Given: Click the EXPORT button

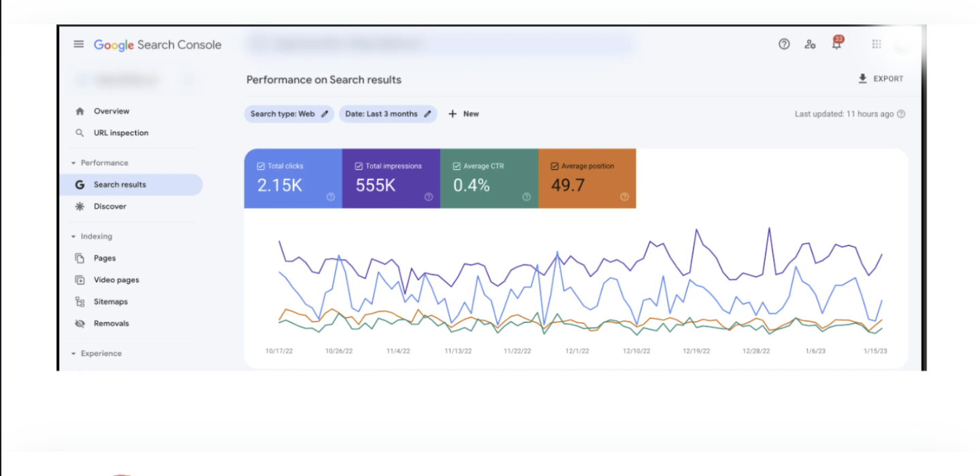Looking at the screenshot, I should click(x=881, y=79).
